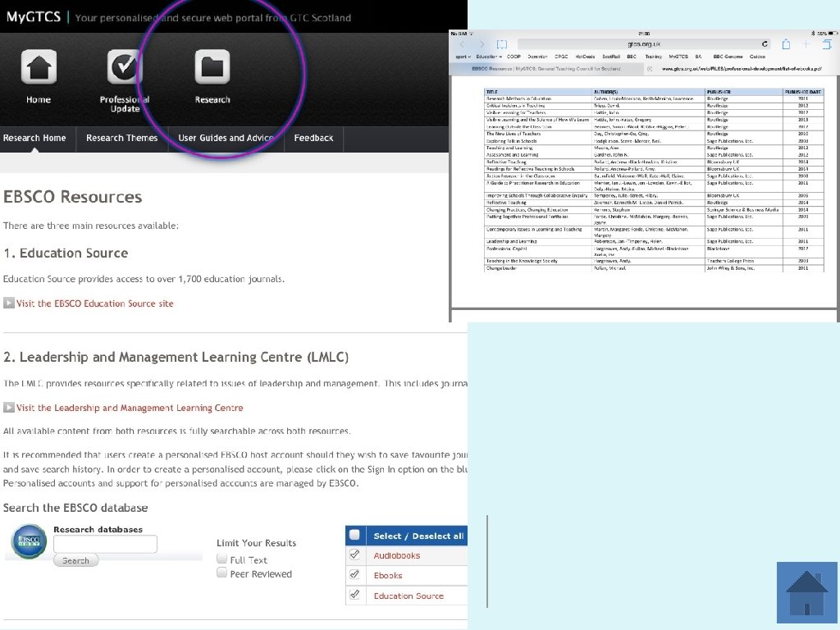Viewport: 840px width, 630px height.
Task: Click '1. Education Source' section heading
Action: 66,253
